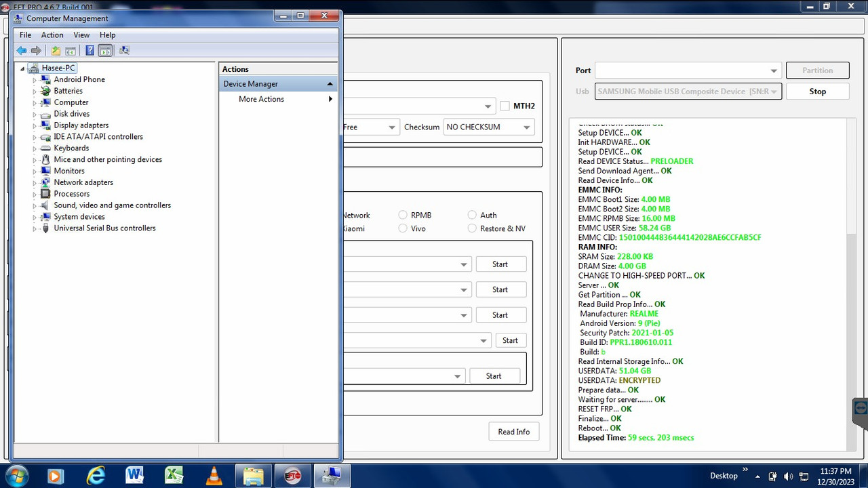Click the volume speaker tray icon
Image resolution: width=868 pixels, height=488 pixels.
788,476
